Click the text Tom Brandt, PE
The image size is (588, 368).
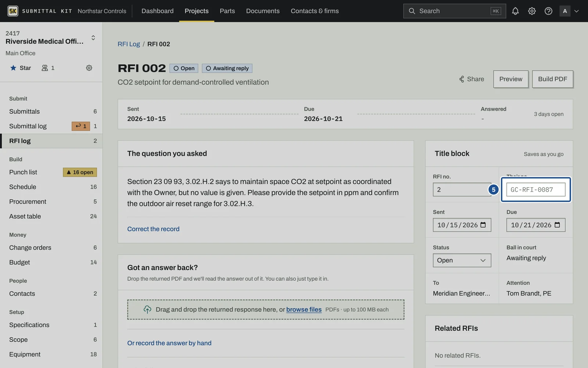(529, 293)
